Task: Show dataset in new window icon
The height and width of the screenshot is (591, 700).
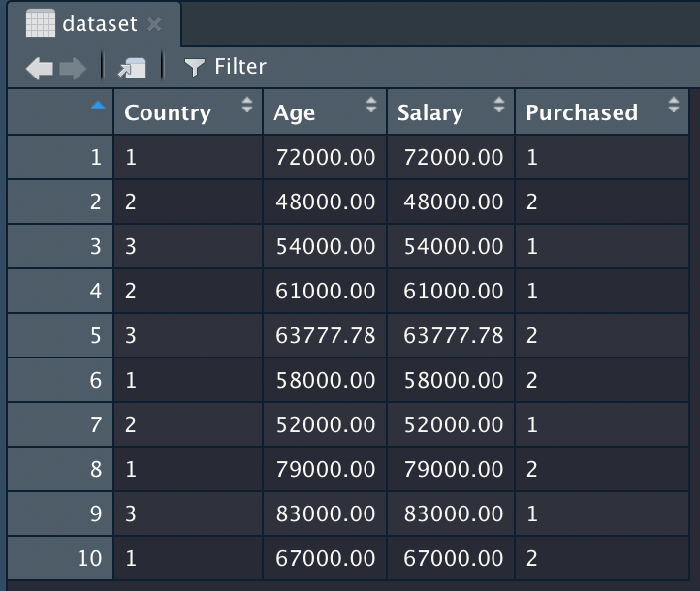Action: tap(132, 68)
